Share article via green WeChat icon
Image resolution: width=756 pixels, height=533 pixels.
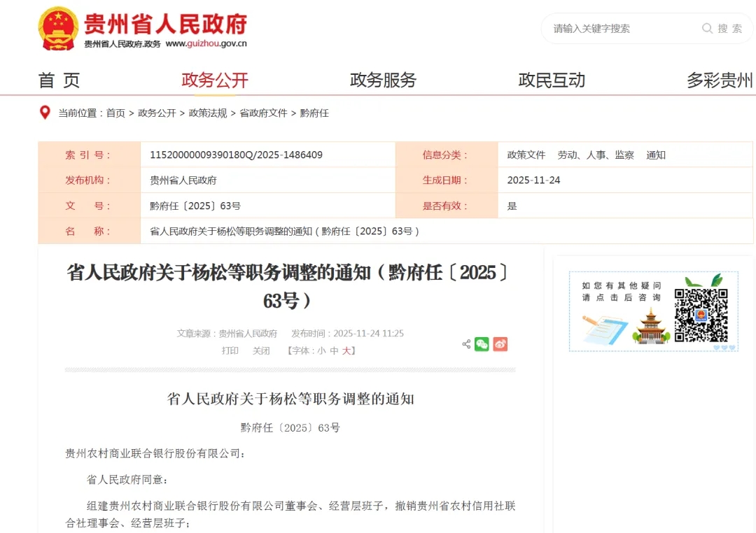pos(482,344)
